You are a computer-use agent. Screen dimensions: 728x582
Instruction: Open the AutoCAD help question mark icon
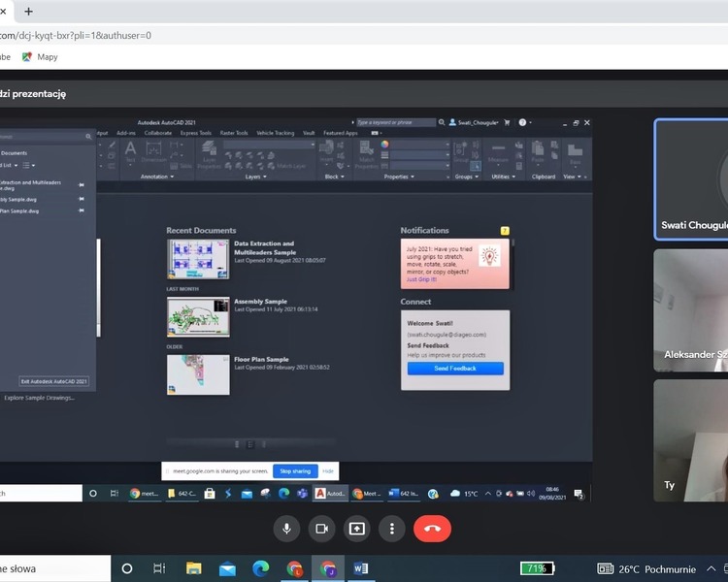522,122
